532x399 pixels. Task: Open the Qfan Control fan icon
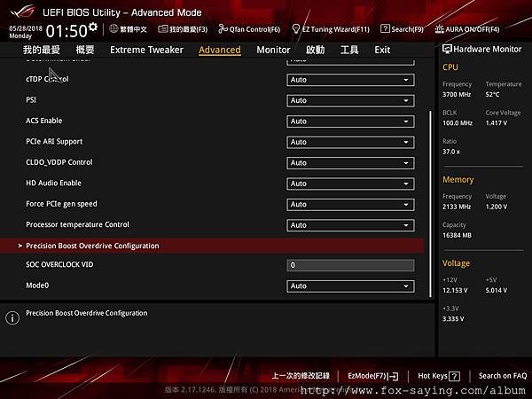coord(223,29)
